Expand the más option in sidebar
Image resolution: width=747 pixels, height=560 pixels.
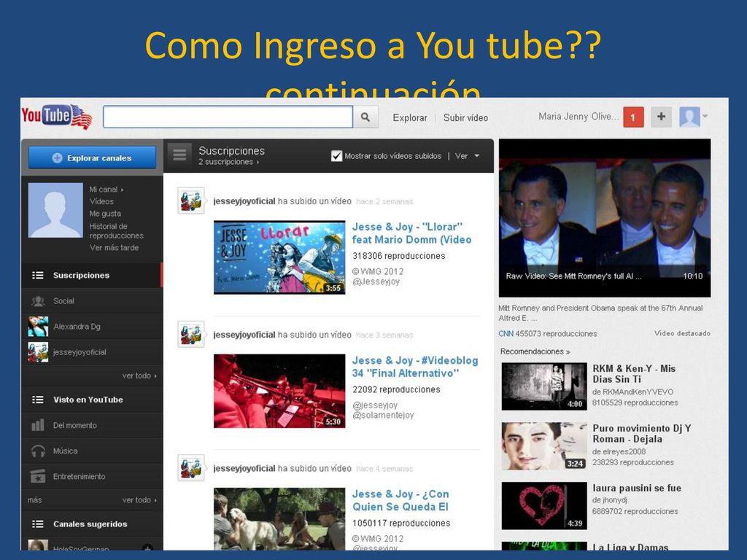pos(35,500)
